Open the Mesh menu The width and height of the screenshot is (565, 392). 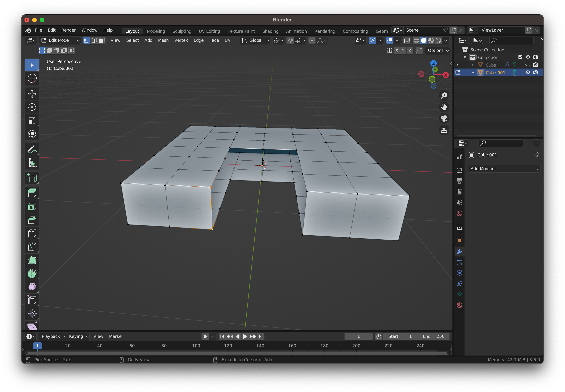coord(163,40)
